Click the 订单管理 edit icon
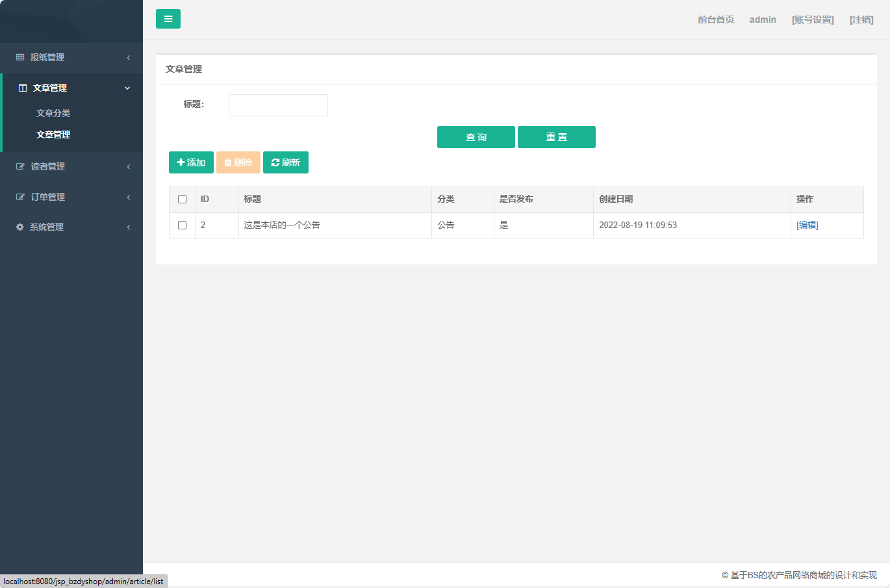 click(x=19, y=196)
